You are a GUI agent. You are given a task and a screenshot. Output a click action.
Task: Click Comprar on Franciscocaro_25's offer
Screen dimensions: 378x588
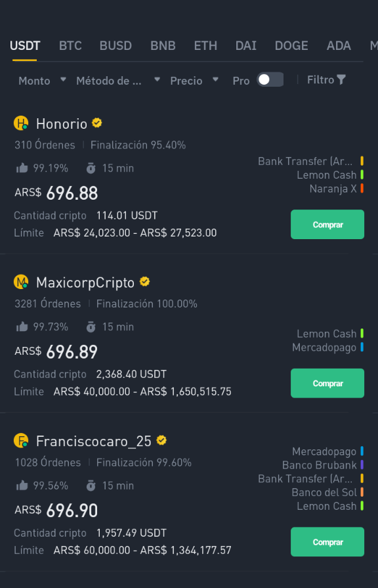[x=327, y=541]
